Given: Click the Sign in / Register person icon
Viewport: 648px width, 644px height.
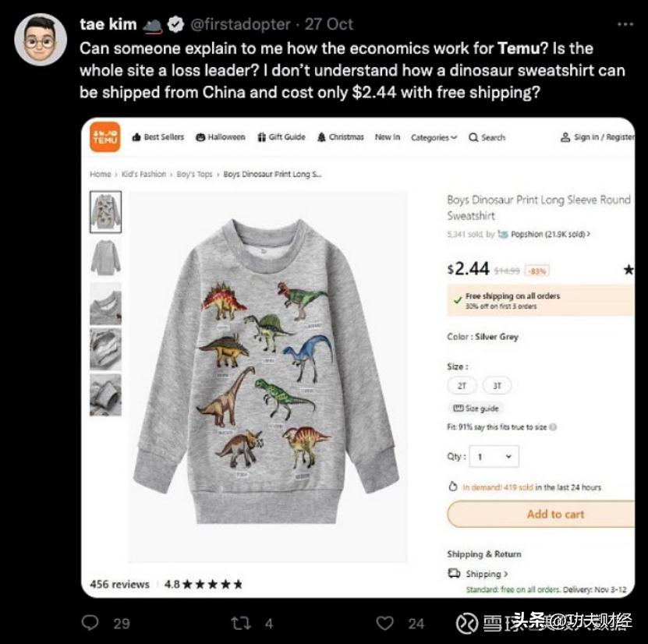Looking at the screenshot, I should [x=565, y=137].
